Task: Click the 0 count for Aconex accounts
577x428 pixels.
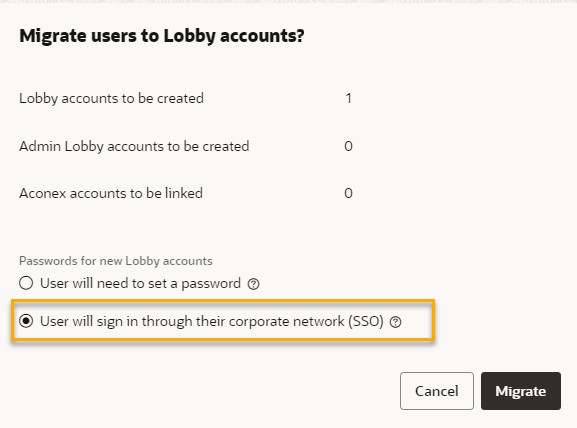Action: pos(348,193)
